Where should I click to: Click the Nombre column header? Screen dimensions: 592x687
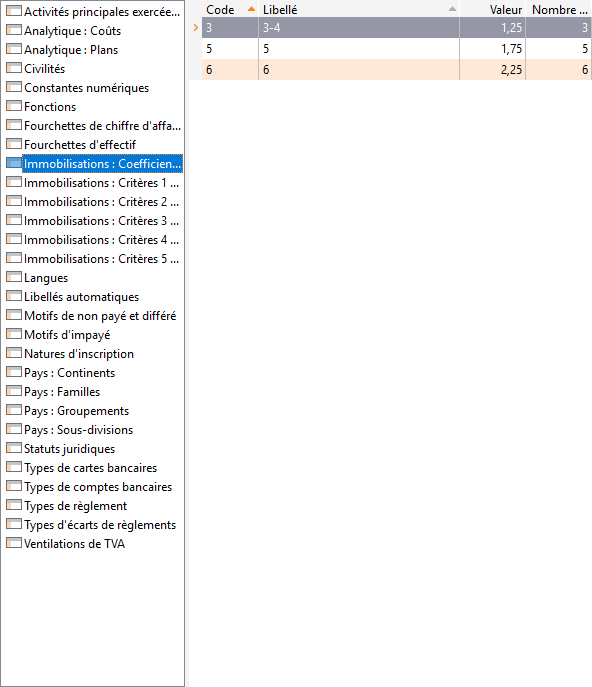tap(559, 9)
